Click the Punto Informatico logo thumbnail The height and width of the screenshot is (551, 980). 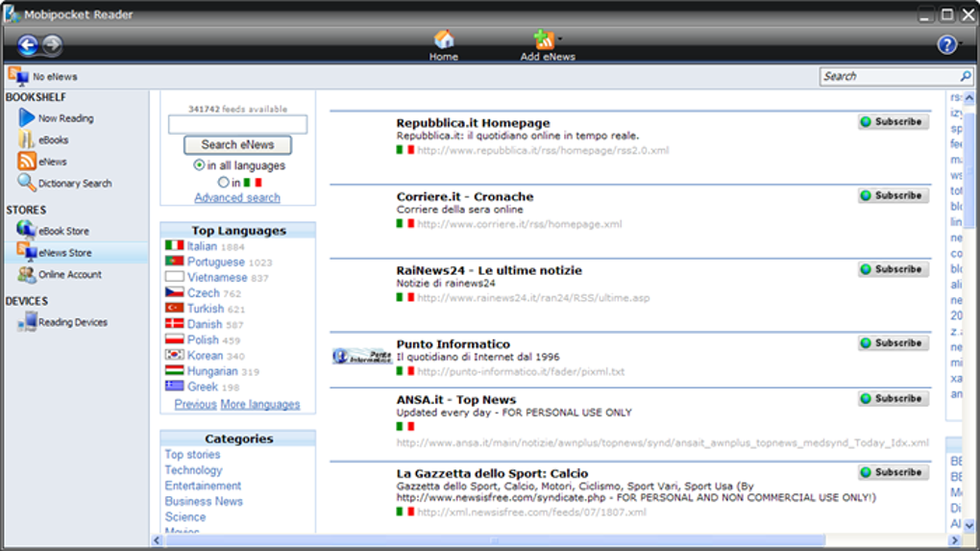pyautogui.click(x=362, y=357)
